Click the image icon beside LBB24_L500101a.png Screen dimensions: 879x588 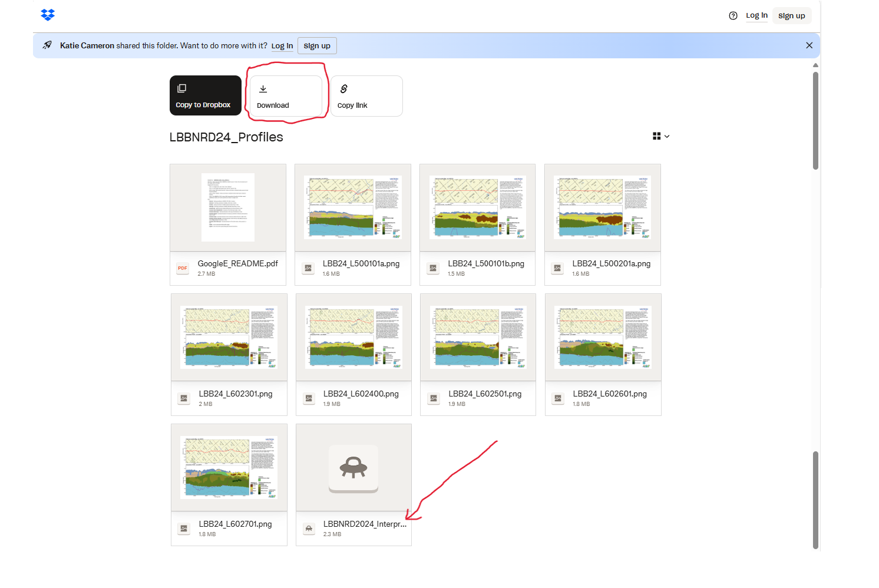click(x=308, y=268)
